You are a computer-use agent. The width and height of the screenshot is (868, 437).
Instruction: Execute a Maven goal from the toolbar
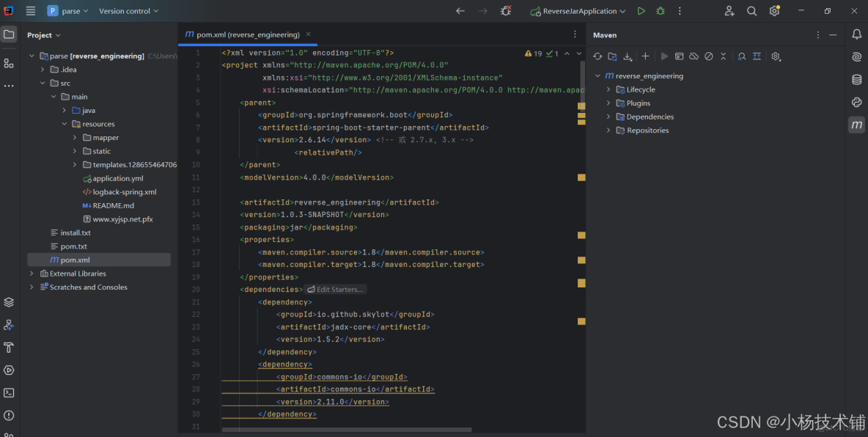tap(680, 56)
